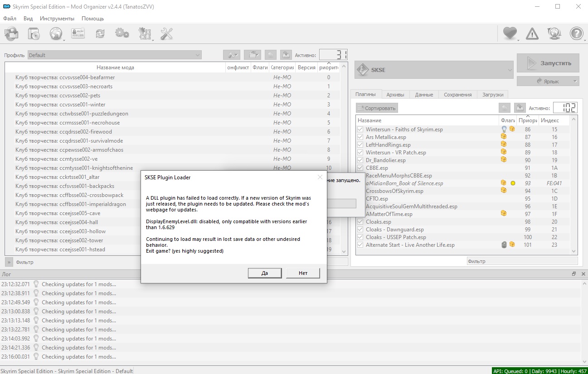Click the plugin list vertical scrollbar
Image resolution: width=588 pixels, height=374 pixels.
tap(574, 186)
